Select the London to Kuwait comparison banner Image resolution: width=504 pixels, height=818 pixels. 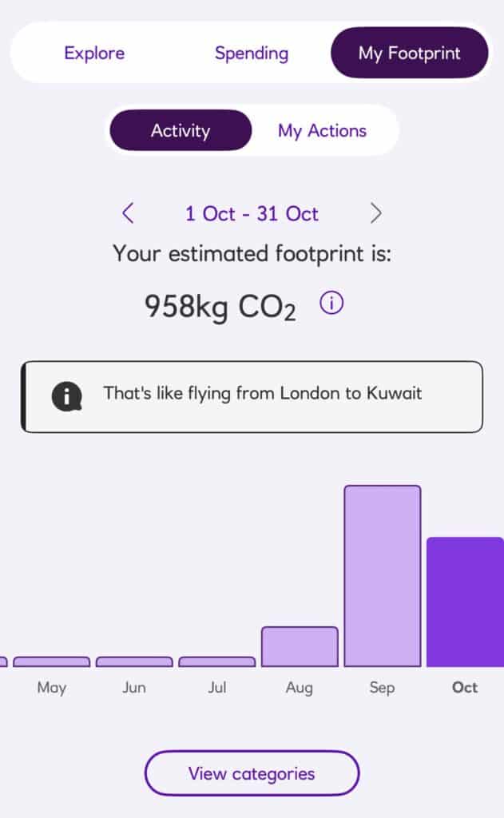click(x=252, y=396)
